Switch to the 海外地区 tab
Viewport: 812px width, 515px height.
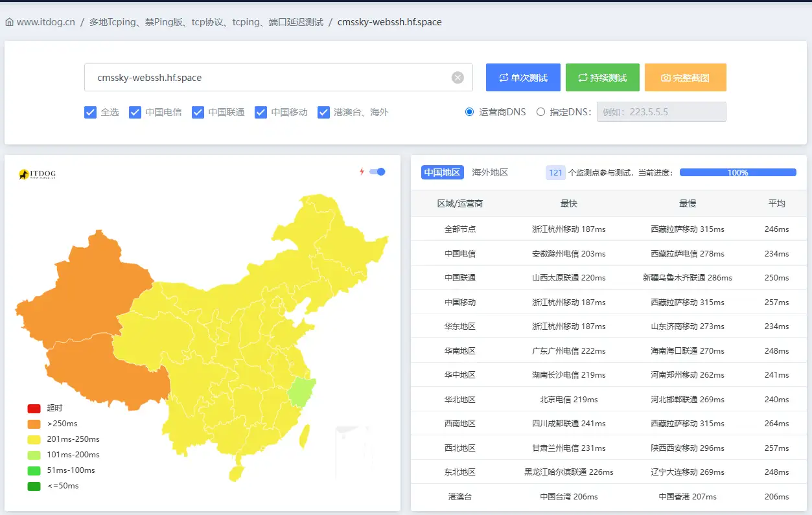[490, 172]
